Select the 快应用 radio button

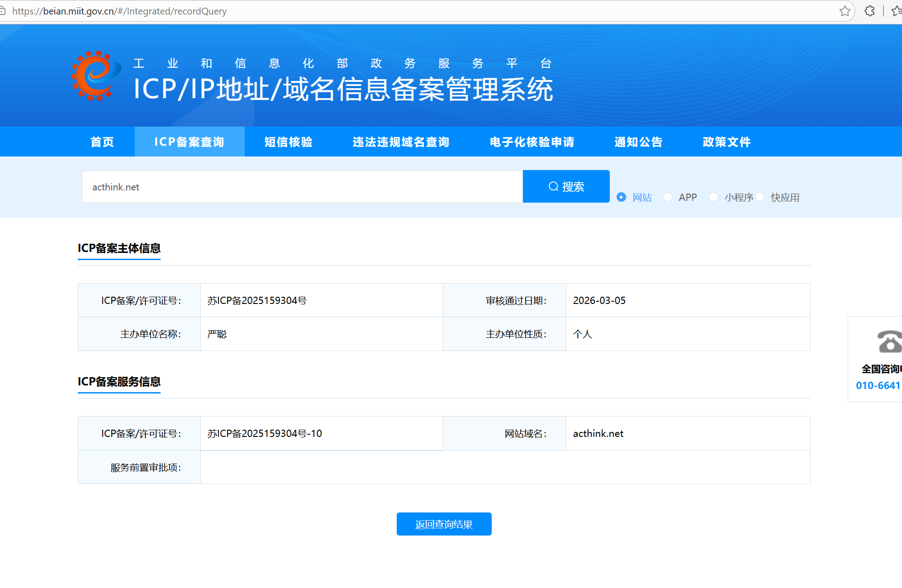760,197
